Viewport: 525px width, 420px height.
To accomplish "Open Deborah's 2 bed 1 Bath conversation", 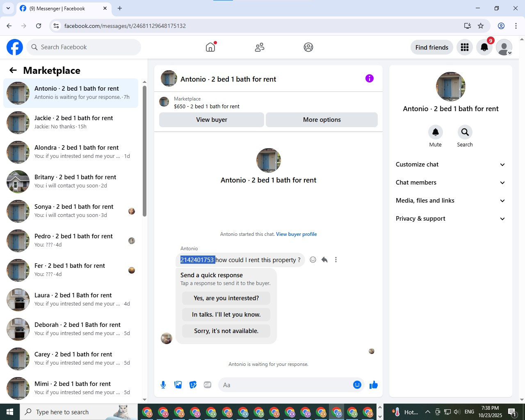I will pos(71,329).
